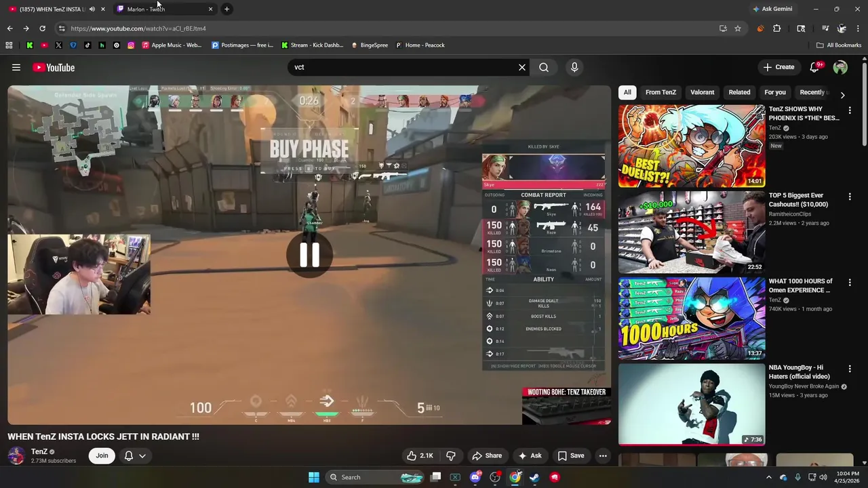Image resolution: width=868 pixels, height=488 pixels.
Task: Open the X (Twitter) bookmark icon
Action: click(x=58, y=45)
